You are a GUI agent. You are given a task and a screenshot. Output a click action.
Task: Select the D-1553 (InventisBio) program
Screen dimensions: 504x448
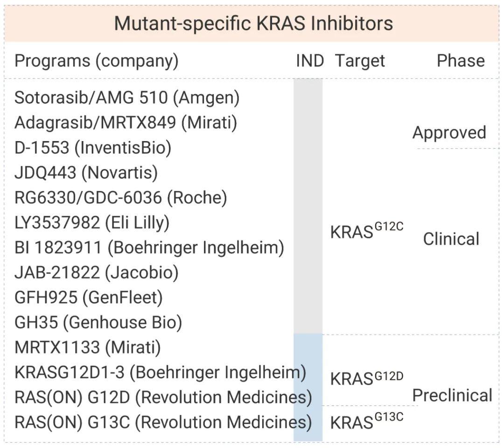(93, 148)
